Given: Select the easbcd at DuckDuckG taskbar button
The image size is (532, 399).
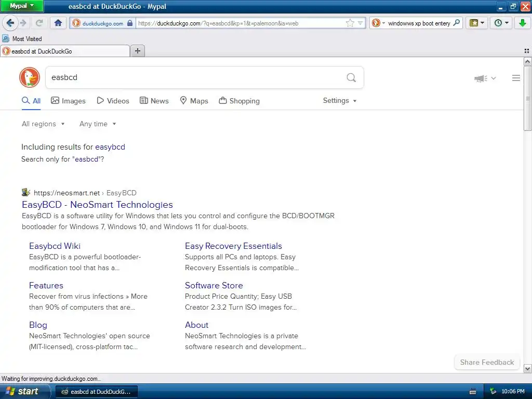Looking at the screenshot, I should [96, 392].
